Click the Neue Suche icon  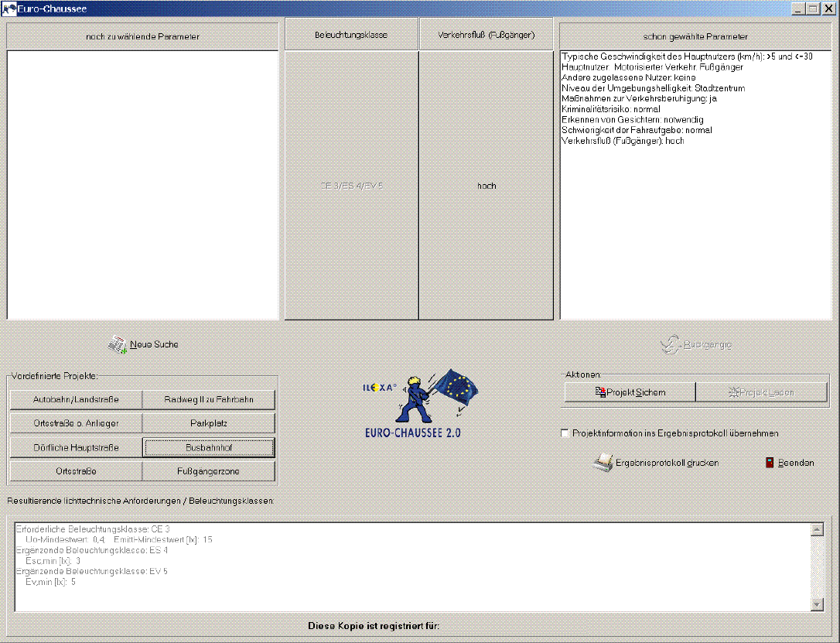[x=118, y=344]
